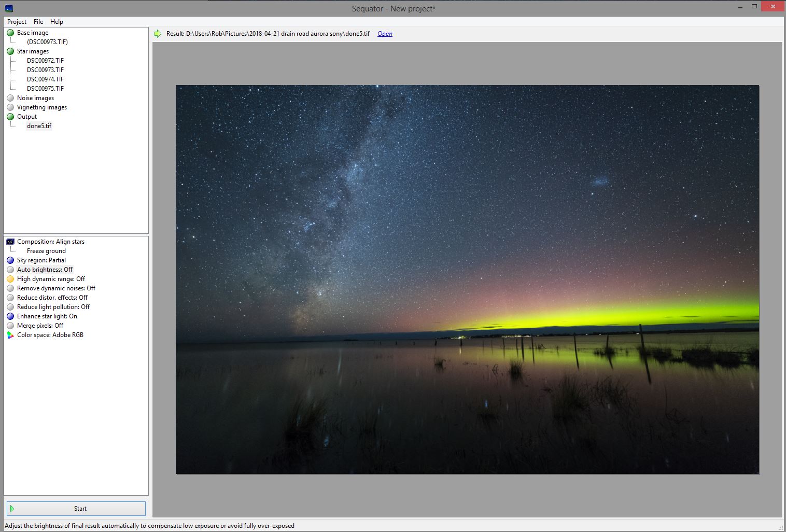Click the Start button
The width and height of the screenshot is (786, 532).
[76, 509]
